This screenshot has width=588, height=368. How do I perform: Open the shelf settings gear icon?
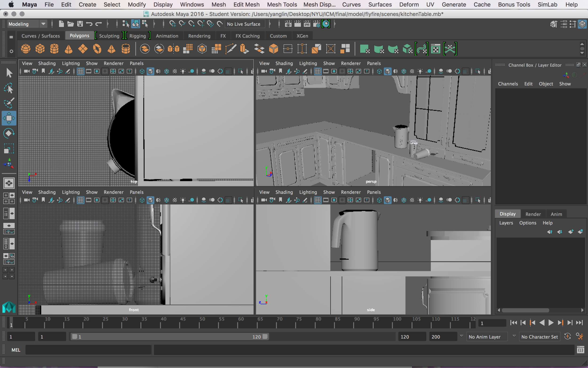coord(11,51)
